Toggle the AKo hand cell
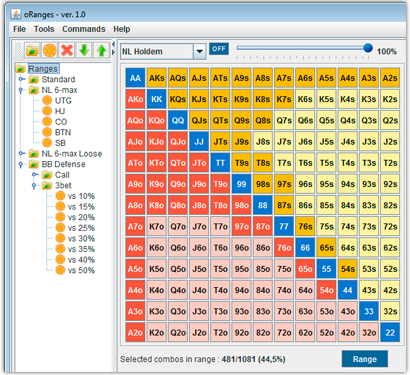The width and height of the screenshot is (410, 375). (x=135, y=99)
